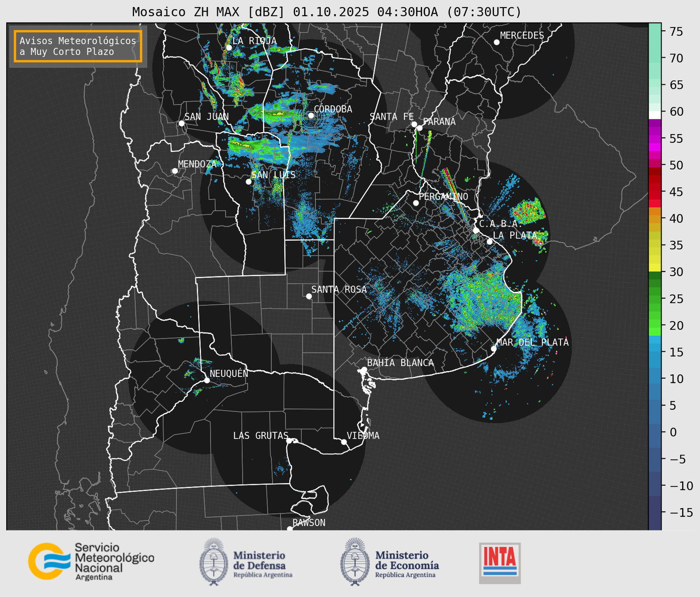The width and height of the screenshot is (700, 597).
Task: Click the white 60 dBZ color band
Action: tap(655, 115)
